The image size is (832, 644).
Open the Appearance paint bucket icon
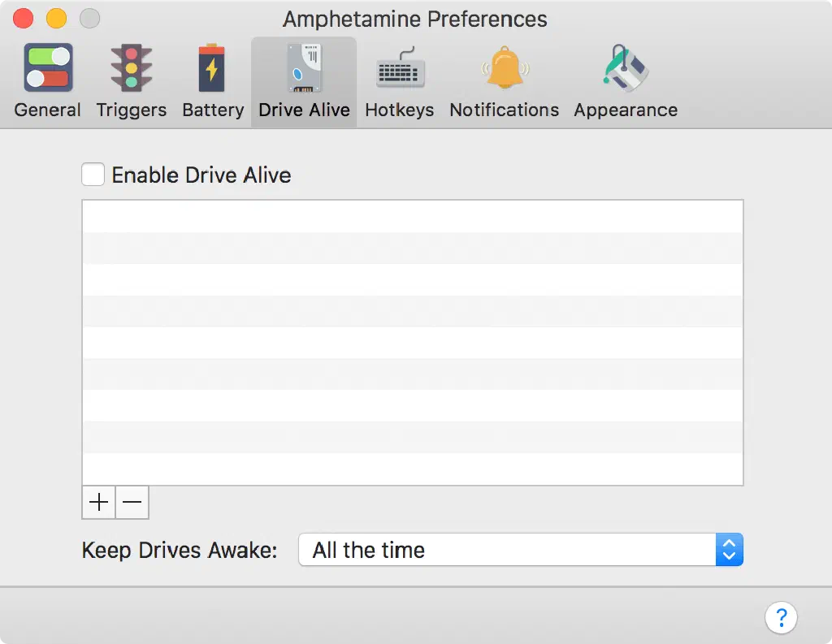click(625, 68)
